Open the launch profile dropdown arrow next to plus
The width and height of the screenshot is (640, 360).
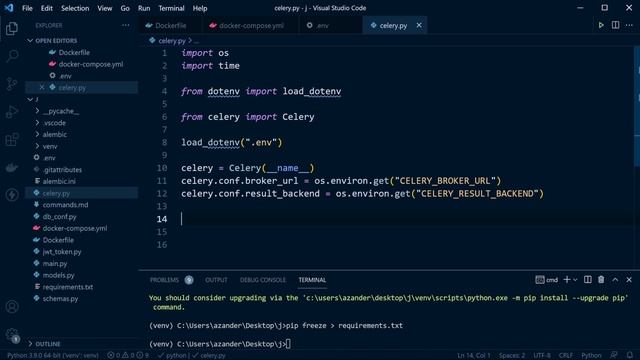click(575, 280)
